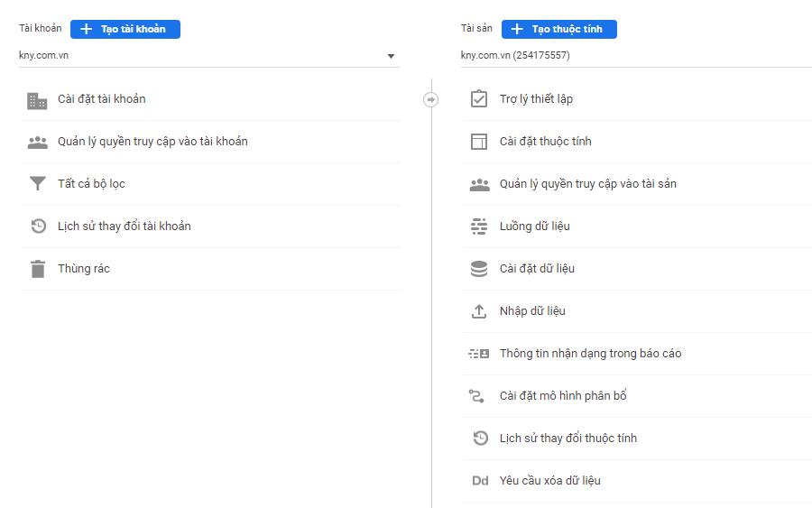Click the database icon for Cài đặt dữ liệu
Screen dimensions: 812x508
pyautogui.click(x=479, y=269)
